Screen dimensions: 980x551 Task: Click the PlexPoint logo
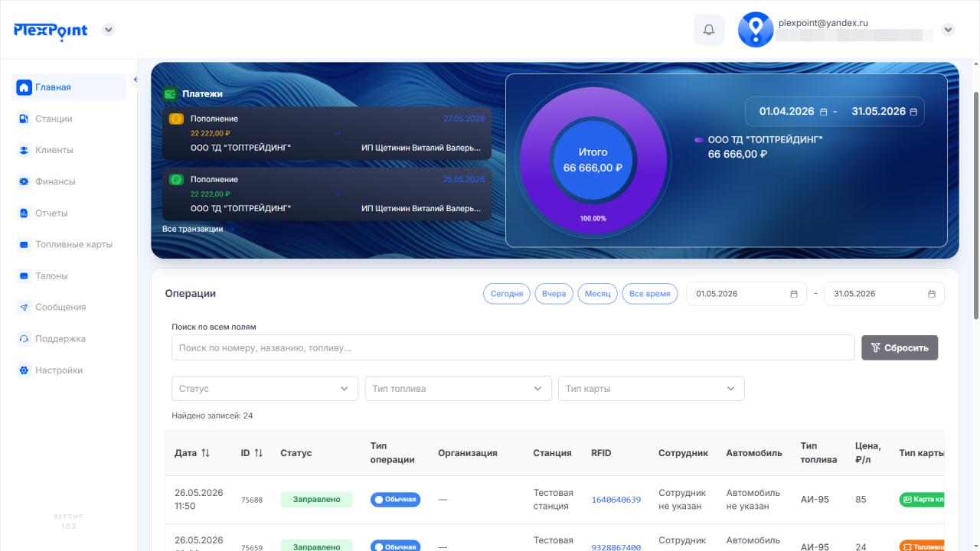click(x=51, y=31)
